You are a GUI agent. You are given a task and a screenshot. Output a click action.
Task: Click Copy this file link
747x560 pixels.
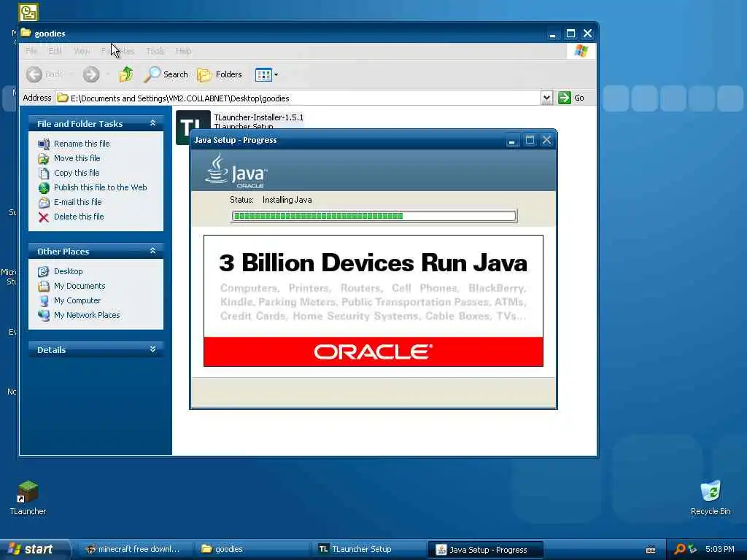(x=76, y=173)
